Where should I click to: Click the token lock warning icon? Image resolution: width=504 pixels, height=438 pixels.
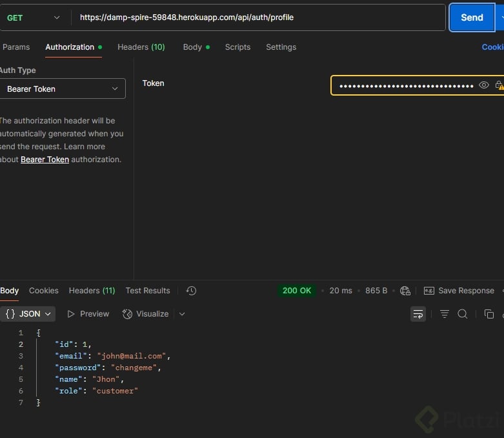click(499, 85)
